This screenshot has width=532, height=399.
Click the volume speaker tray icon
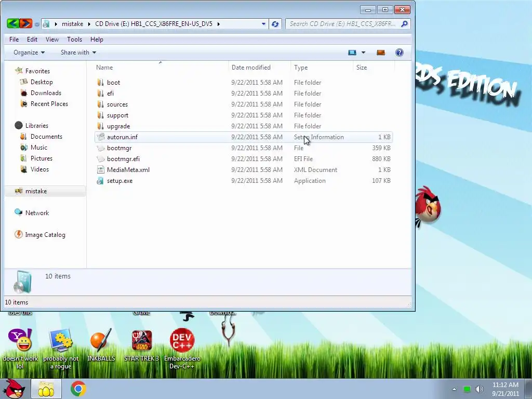point(479,389)
